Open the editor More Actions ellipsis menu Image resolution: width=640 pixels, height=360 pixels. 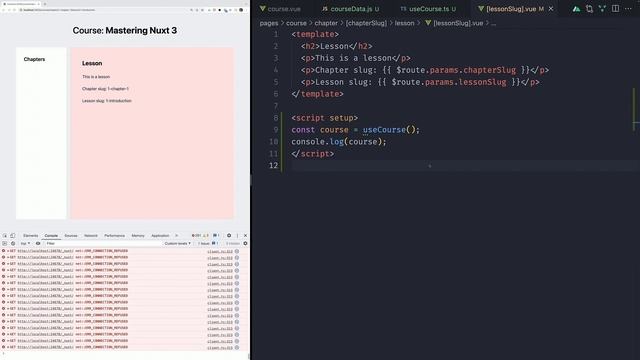pyautogui.click(x=628, y=9)
